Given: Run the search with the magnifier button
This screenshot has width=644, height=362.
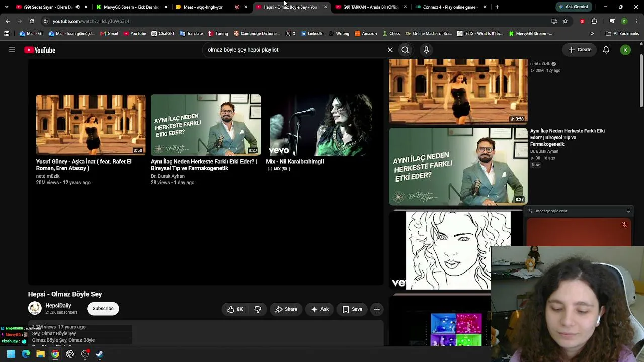Looking at the screenshot, I should (x=405, y=50).
